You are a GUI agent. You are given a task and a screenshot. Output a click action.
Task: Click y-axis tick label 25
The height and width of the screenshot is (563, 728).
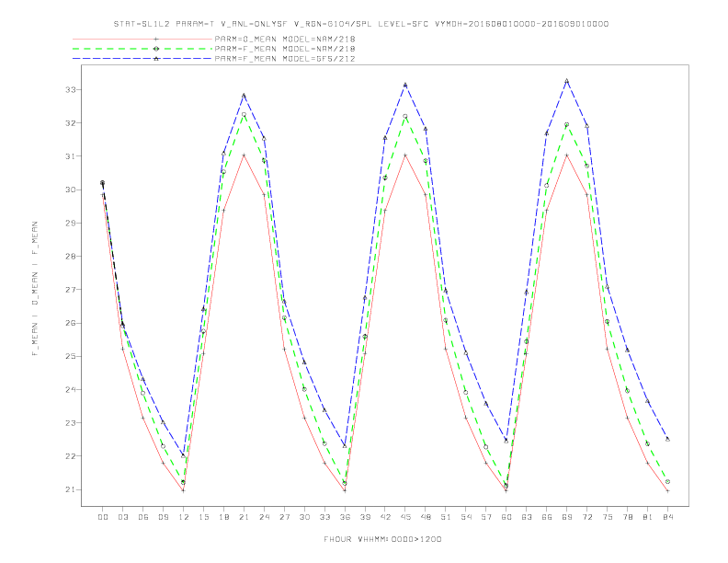[x=71, y=356]
